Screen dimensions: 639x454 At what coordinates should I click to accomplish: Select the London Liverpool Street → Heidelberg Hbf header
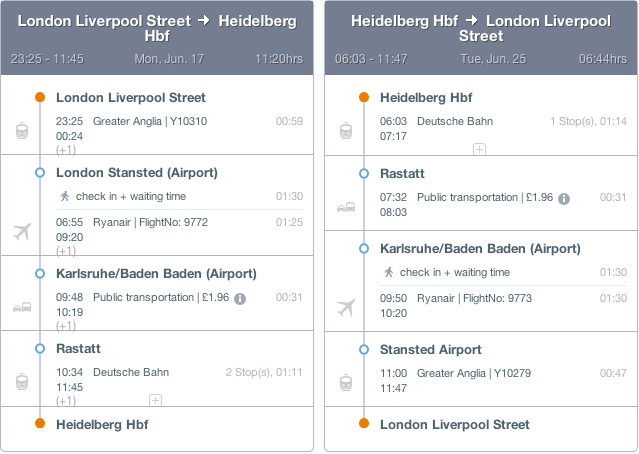tap(157, 28)
